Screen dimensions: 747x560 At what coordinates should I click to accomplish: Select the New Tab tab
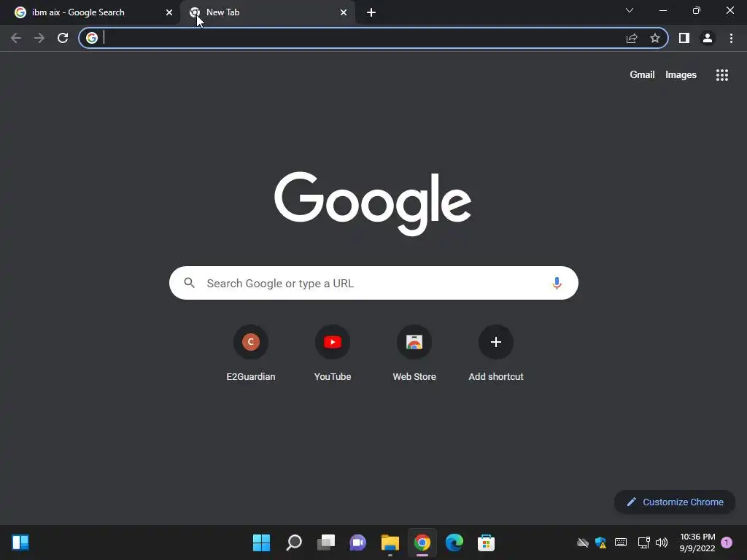[267, 12]
